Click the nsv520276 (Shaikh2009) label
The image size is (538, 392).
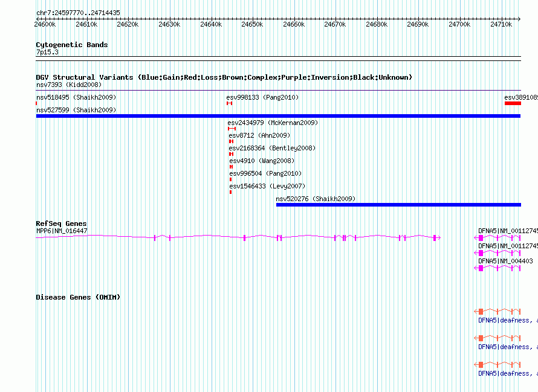tap(316, 199)
